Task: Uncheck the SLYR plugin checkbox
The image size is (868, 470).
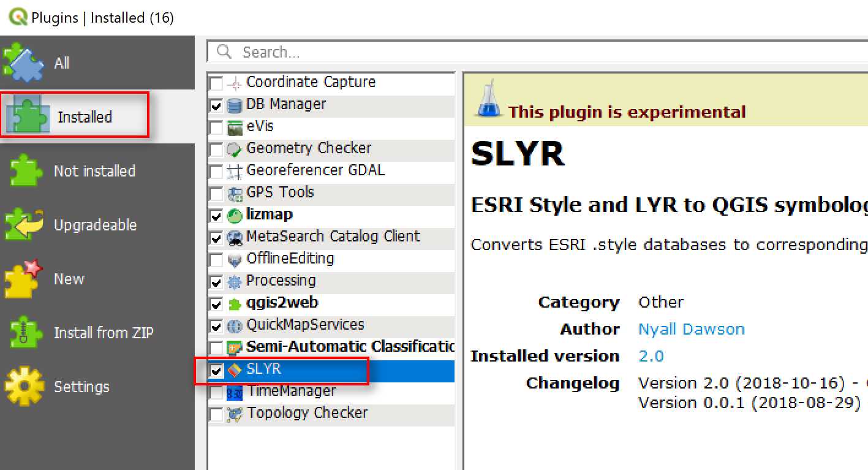Action: [x=216, y=370]
